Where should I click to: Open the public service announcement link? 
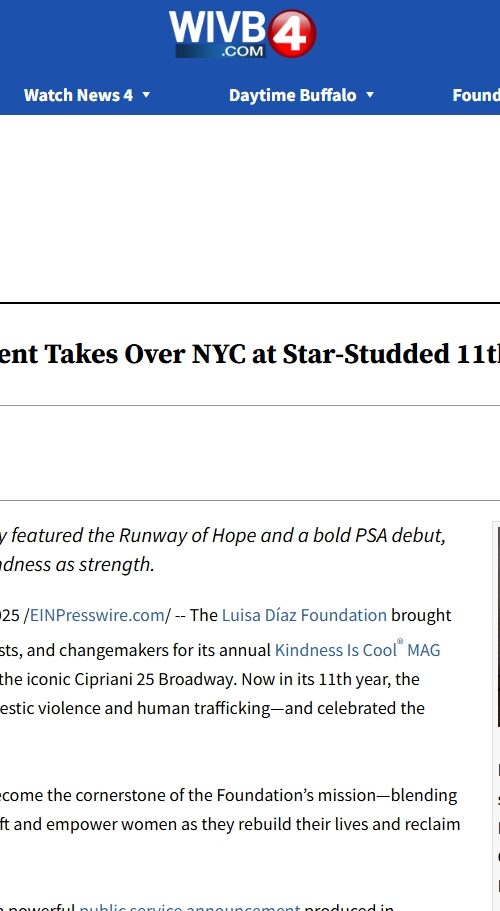click(x=190, y=907)
